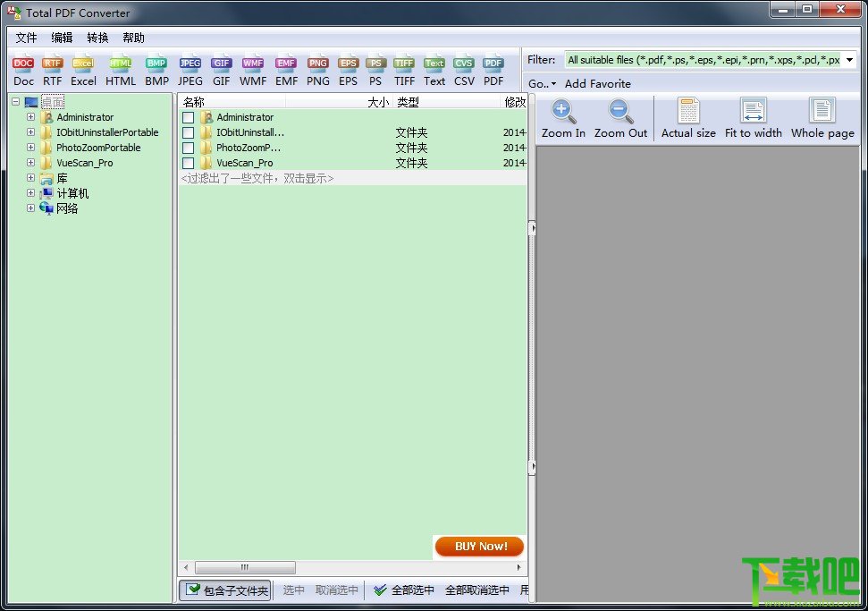
Task: Expand the 网络 tree node
Action: [x=30, y=208]
